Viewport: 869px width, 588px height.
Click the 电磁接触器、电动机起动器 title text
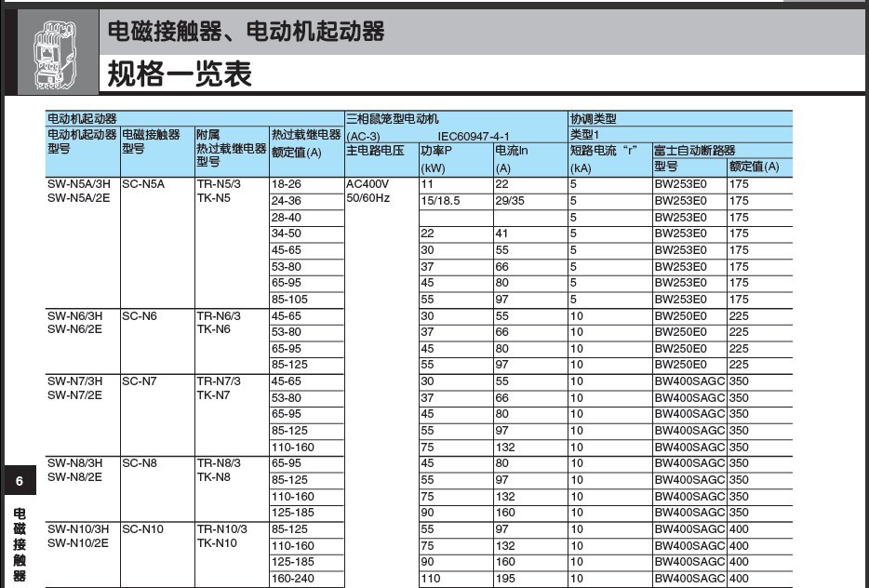246,32
